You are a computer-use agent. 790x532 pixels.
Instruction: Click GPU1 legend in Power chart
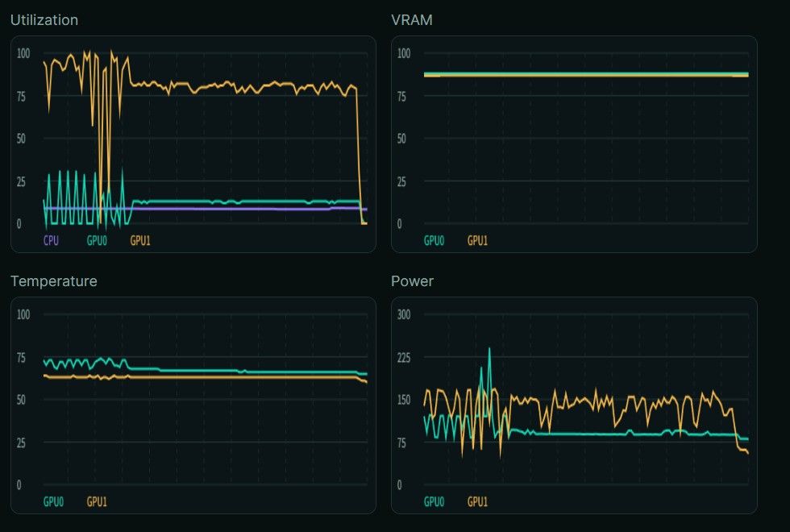[x=477, y=501]
